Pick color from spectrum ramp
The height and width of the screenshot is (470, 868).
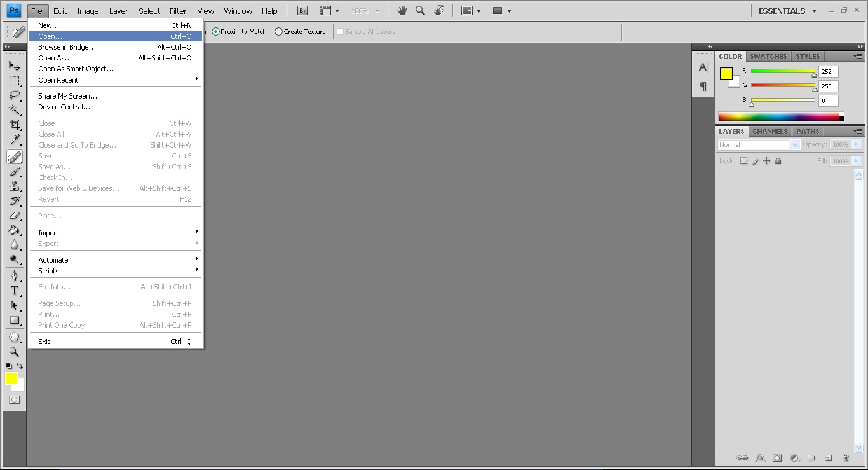pos(779,117)
